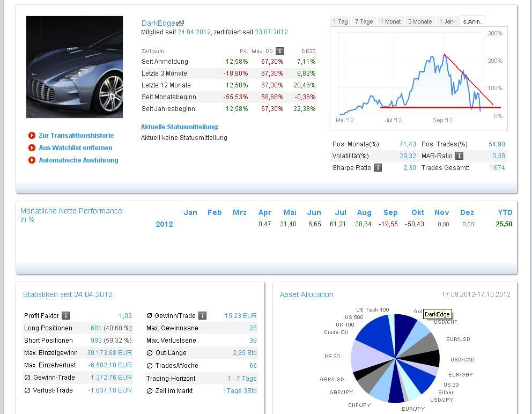Viewport: 532px width, 414px height.
Task: Click the 2012 year in the performance table
Action: pos(164,224)
